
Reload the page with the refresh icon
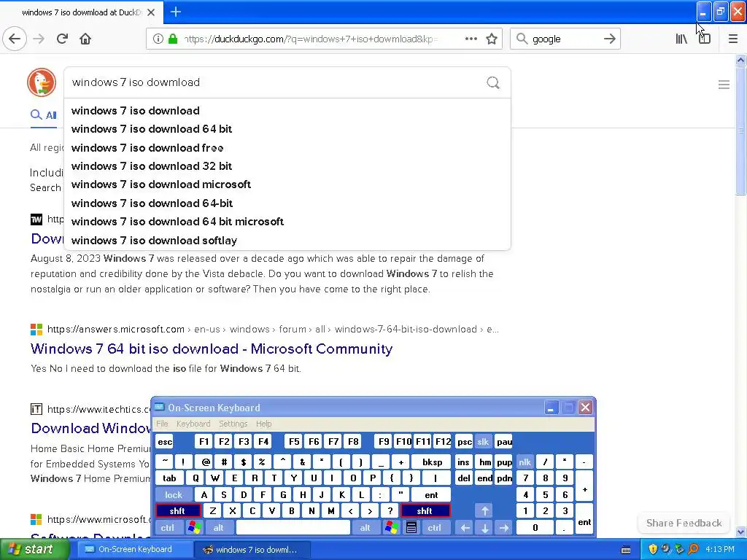tap(62, 39)
